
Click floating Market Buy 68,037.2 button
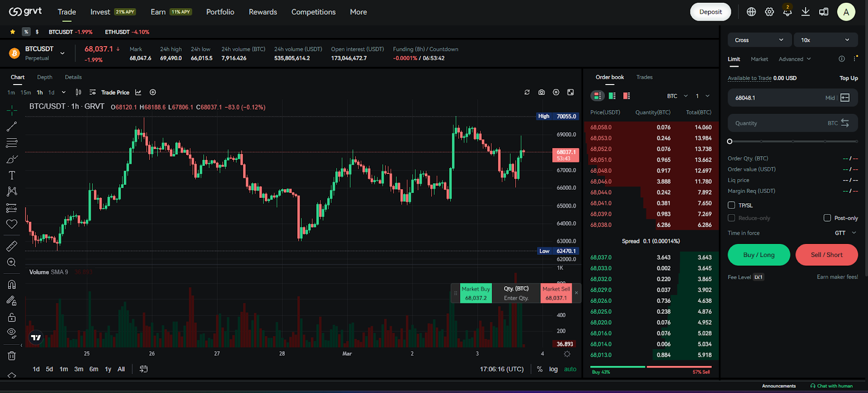[x=476, y=293]
